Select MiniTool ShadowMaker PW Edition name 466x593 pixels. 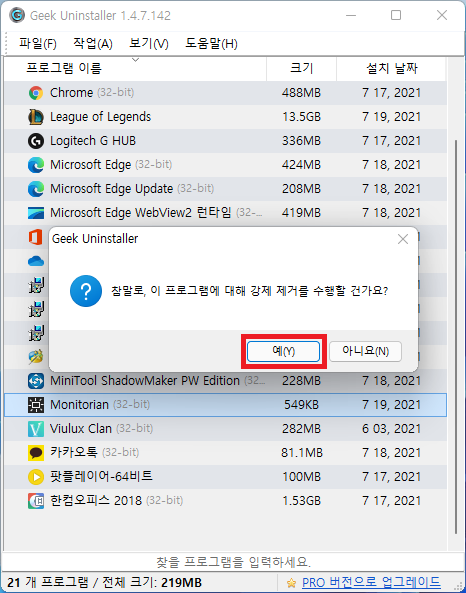point(145,381)
